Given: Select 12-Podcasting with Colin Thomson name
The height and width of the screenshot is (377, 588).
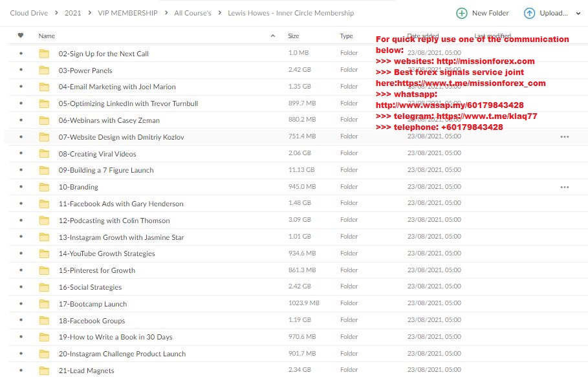Looking at the screenshot, I should point(114,221).
